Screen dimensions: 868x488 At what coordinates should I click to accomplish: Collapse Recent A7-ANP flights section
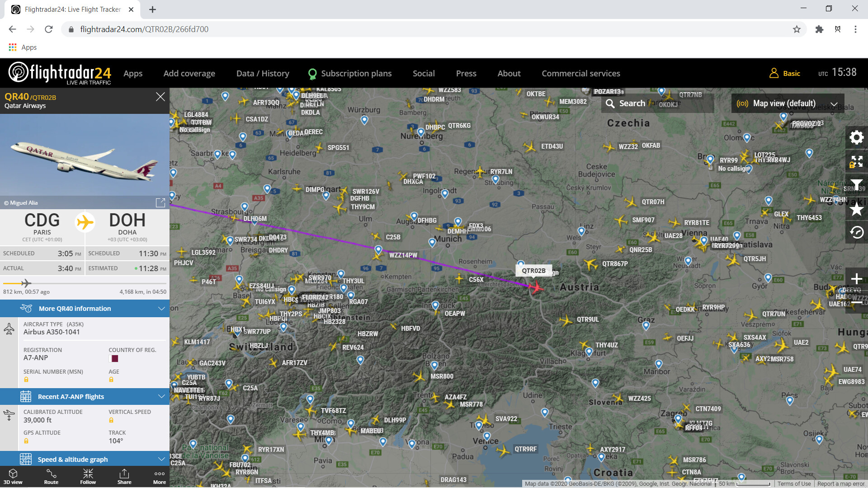point(85,397)
